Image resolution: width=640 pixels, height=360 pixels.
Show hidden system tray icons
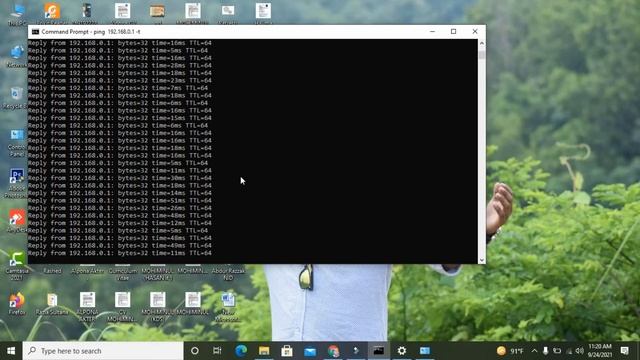point(534,351)
